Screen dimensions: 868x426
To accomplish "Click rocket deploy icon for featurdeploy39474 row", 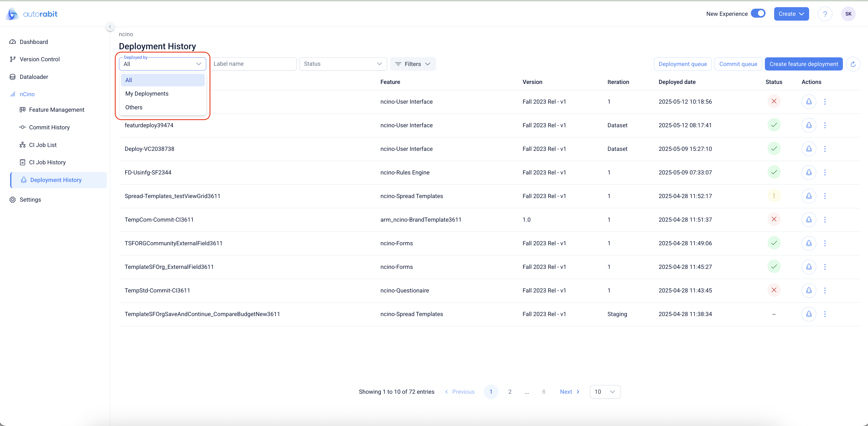I will click(808, 125).
